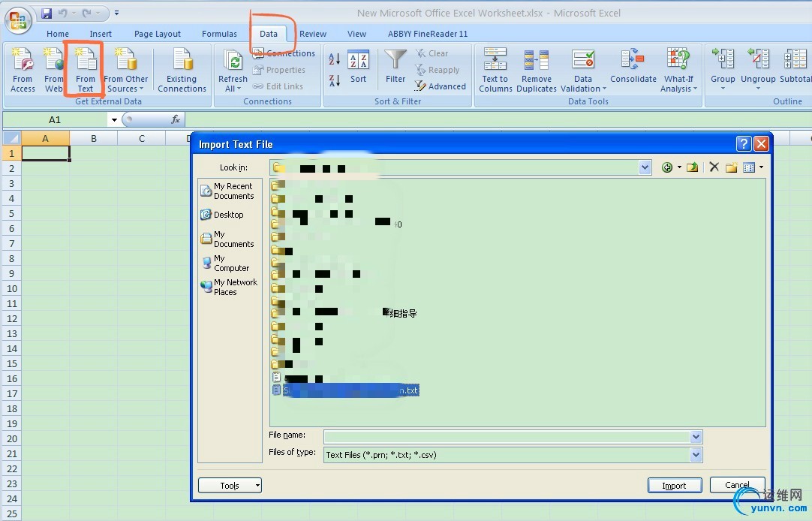Reapply the filter
812x521 pixels.
(x=438, y=70)
